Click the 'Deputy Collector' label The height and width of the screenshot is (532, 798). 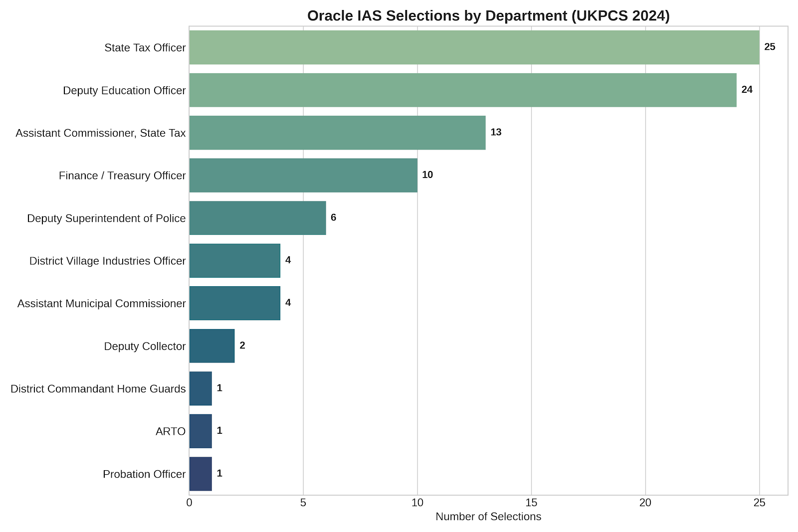[145, 347]
